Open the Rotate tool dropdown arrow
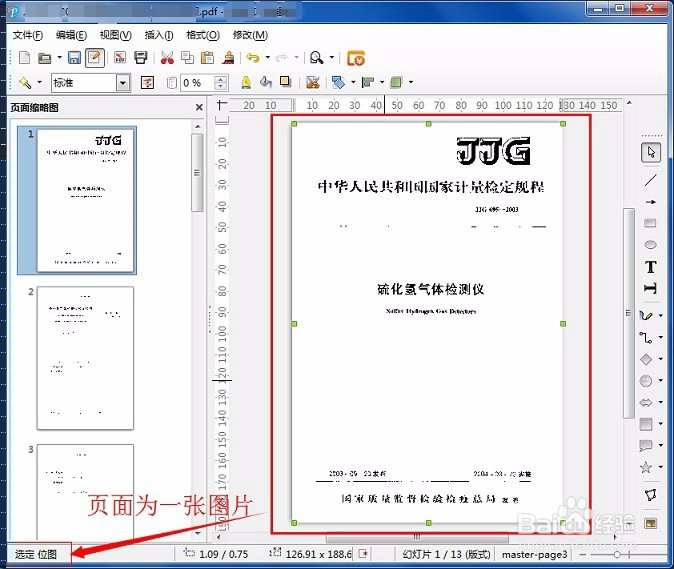The image size is (674, 569). coord(353,82)
